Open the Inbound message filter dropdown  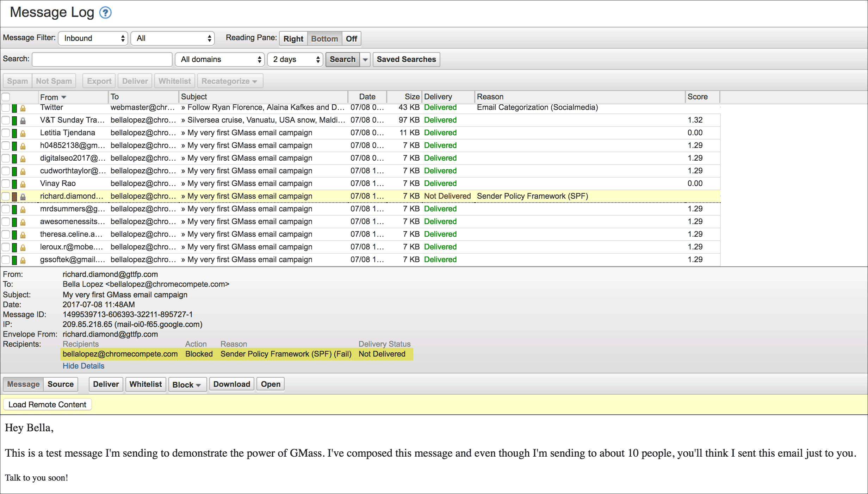tap(93, 38)
